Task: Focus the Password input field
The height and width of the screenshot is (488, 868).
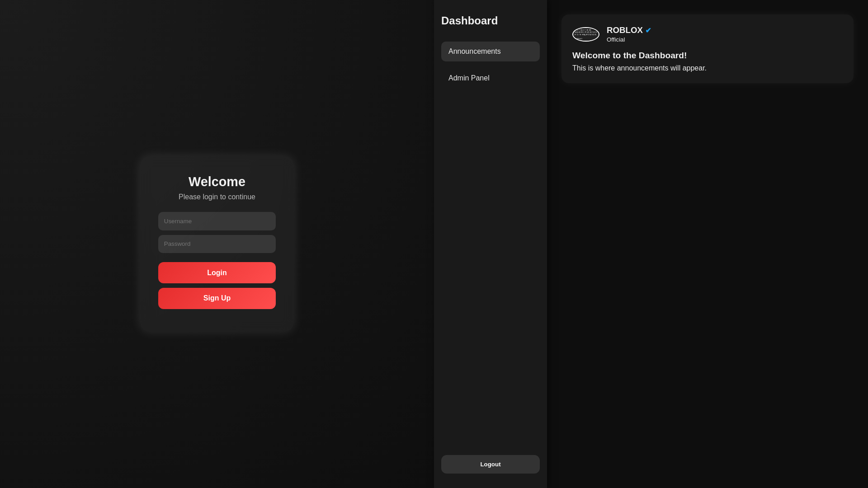Action: [x=217, y=244]
